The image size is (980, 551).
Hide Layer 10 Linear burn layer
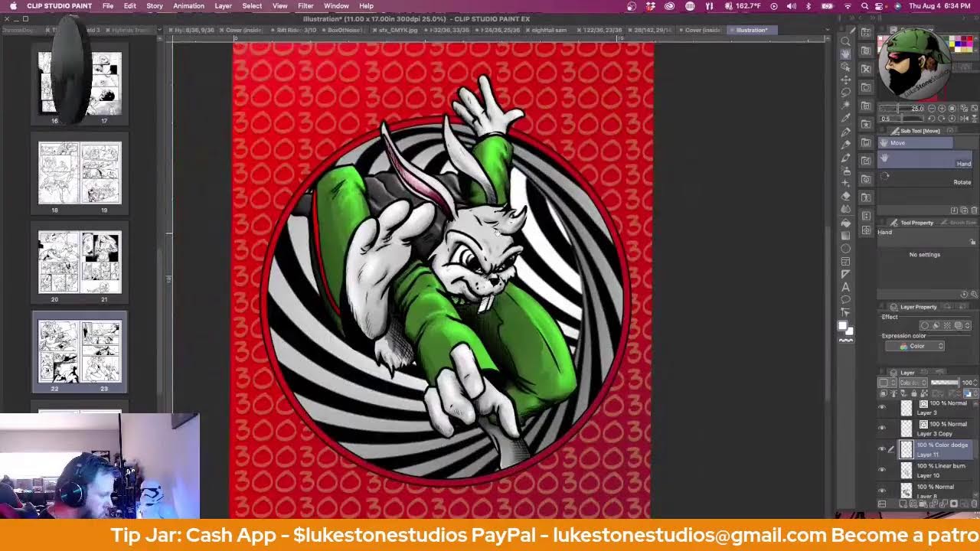882,470
